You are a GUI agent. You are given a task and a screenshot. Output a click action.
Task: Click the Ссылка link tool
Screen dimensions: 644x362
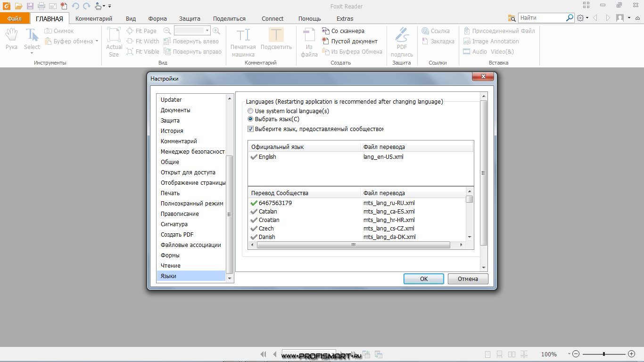[436, 31]
